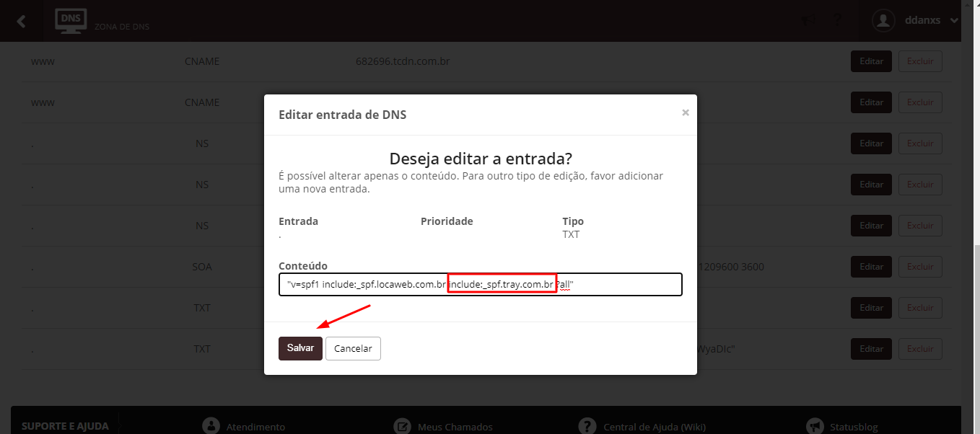Viewport: 980px width, 434px height.
Task: Focus the Conteúdo SPF text field
Action: pos(481,284)
